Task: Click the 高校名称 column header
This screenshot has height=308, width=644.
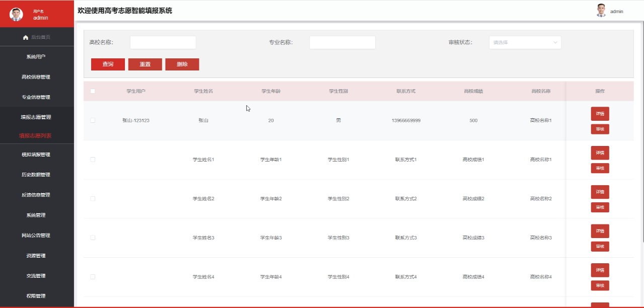Action: (x=541, y=91)
